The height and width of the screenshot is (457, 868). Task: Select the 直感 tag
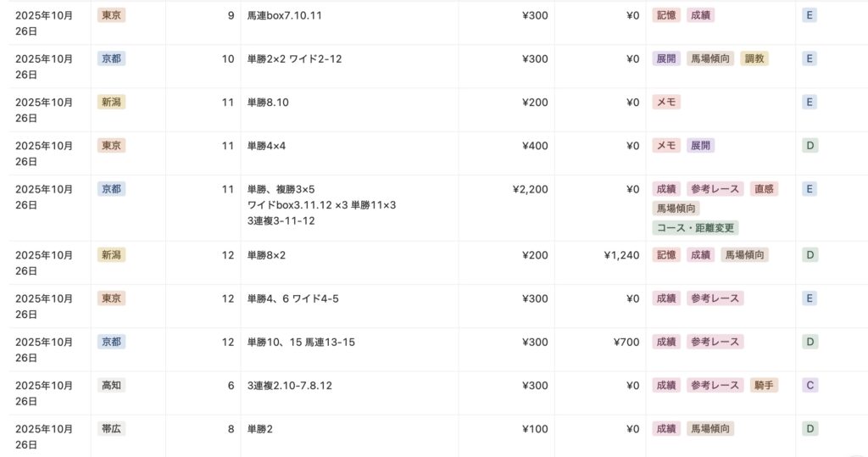coord(765,189)
